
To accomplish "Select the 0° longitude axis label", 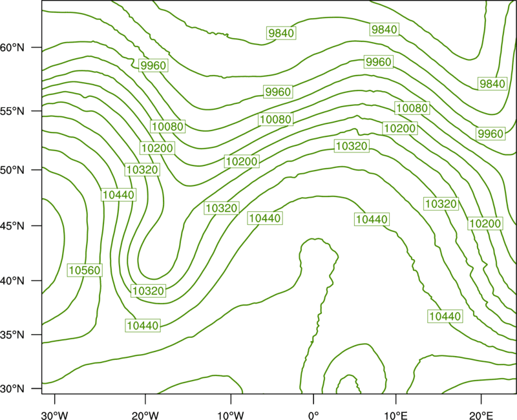I will click(313, 415).
